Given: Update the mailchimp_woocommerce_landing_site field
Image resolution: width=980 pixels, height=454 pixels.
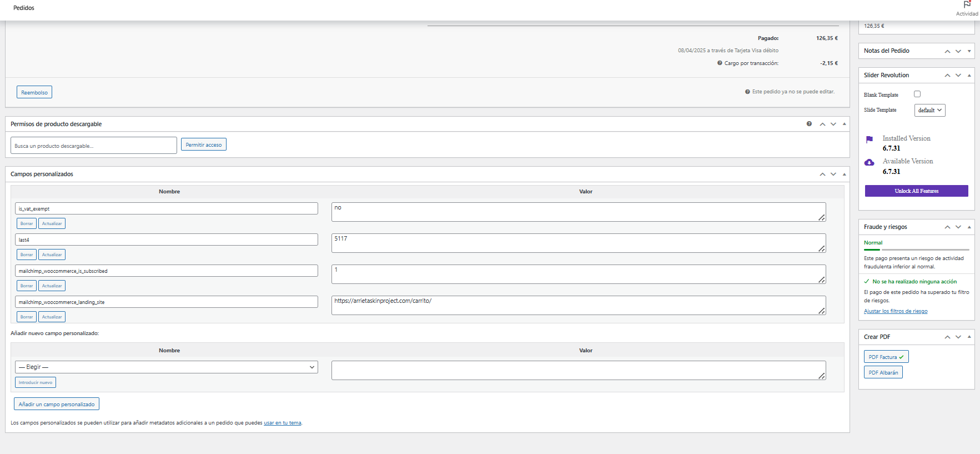Looking at the screenshot, I should pyautogui.click(x=52, y=317).
